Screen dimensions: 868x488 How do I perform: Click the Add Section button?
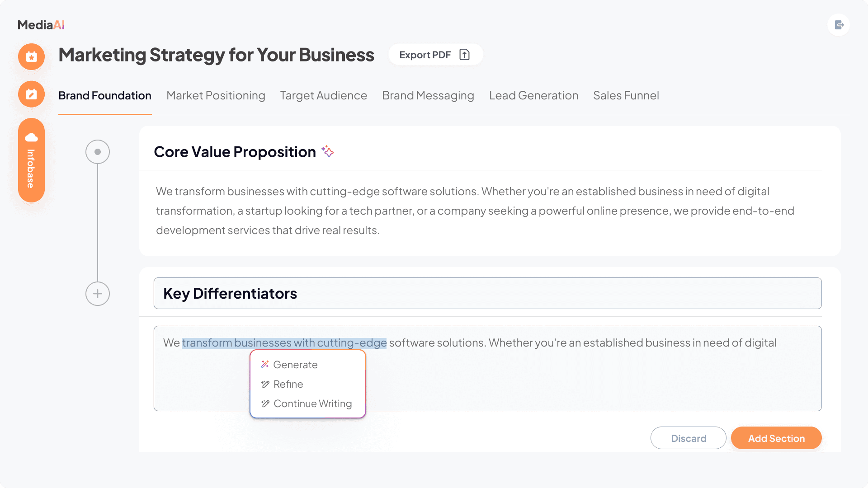coord(776,438)
